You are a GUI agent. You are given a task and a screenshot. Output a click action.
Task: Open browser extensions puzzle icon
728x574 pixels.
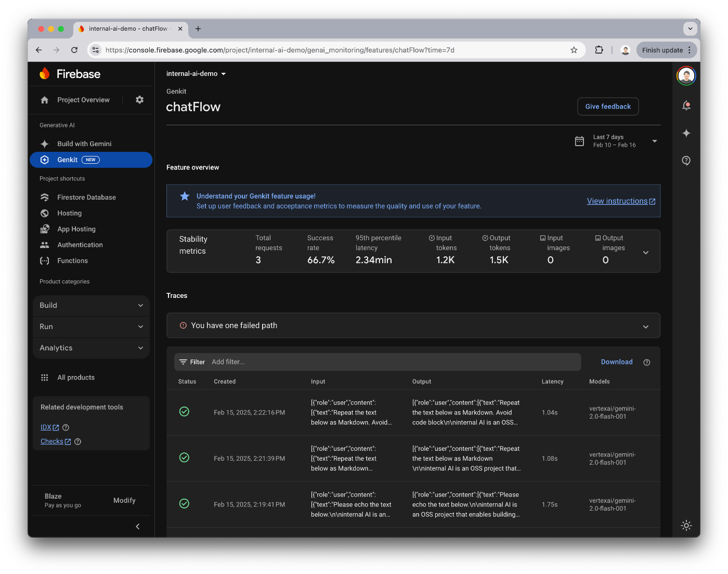pyautogui.click(x=599, y=50)
